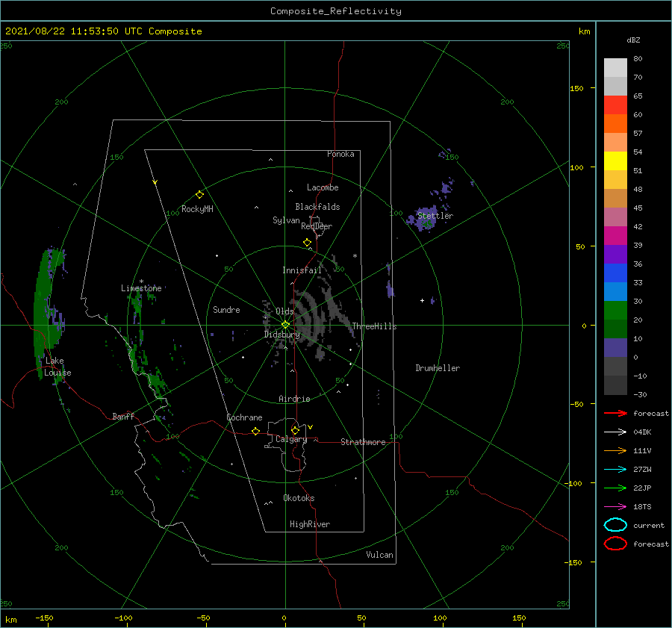672x628 pixels.
Task: Select the Drumheller city label
Action: (x=438, y=368)
